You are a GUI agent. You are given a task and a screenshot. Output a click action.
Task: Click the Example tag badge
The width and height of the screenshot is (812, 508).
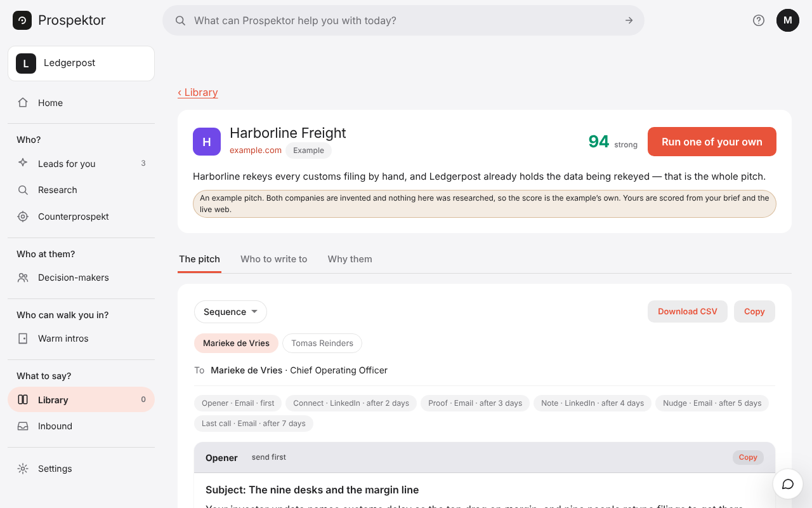coord(308,150)
